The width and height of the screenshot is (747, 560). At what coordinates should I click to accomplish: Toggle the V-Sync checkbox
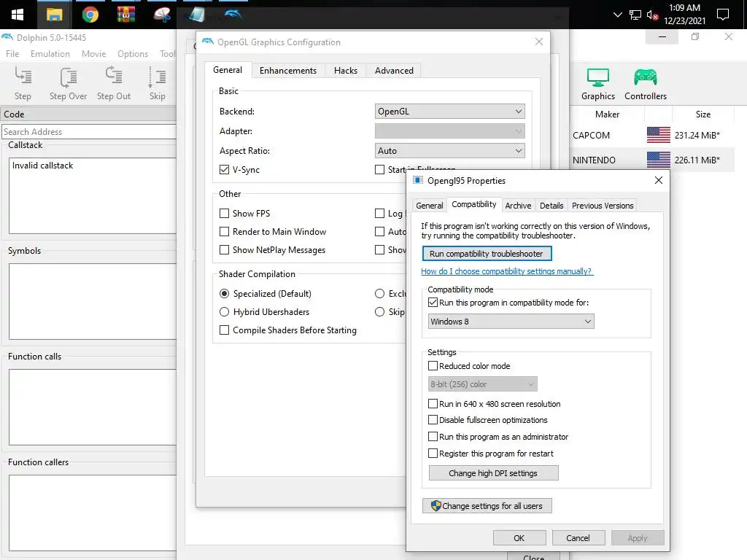click(x=225, y=169)
